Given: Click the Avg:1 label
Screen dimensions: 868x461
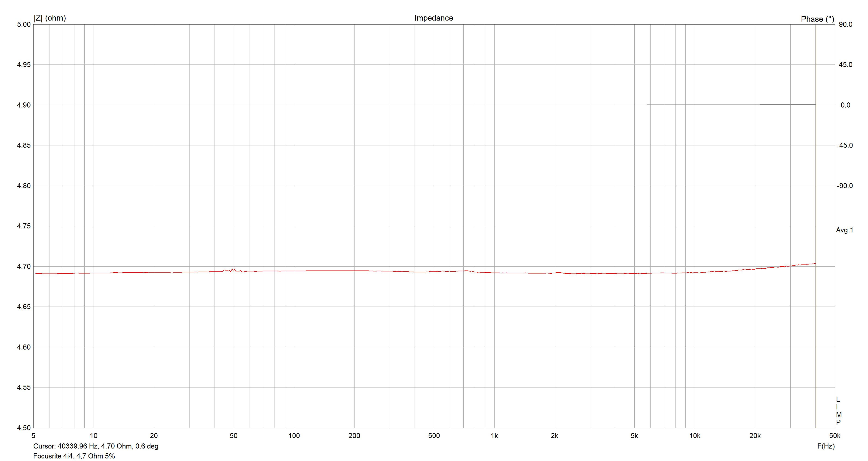Looking at the screenshot, I should (844, 230).
